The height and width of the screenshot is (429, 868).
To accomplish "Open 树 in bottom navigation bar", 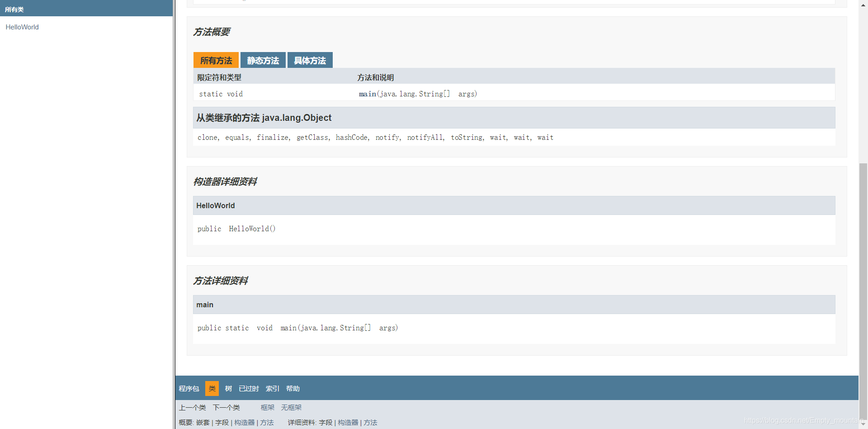I will (x=228, y=389).
